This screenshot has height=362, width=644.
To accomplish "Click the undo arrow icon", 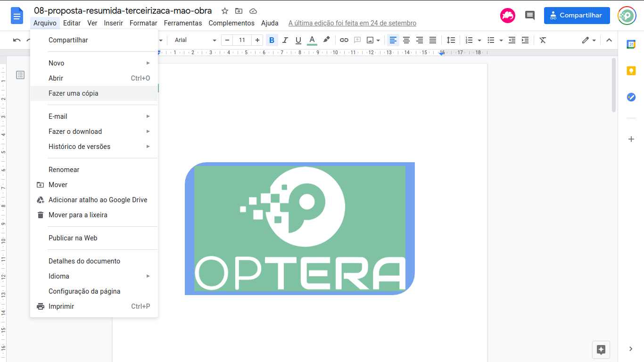I will point(17,40).
